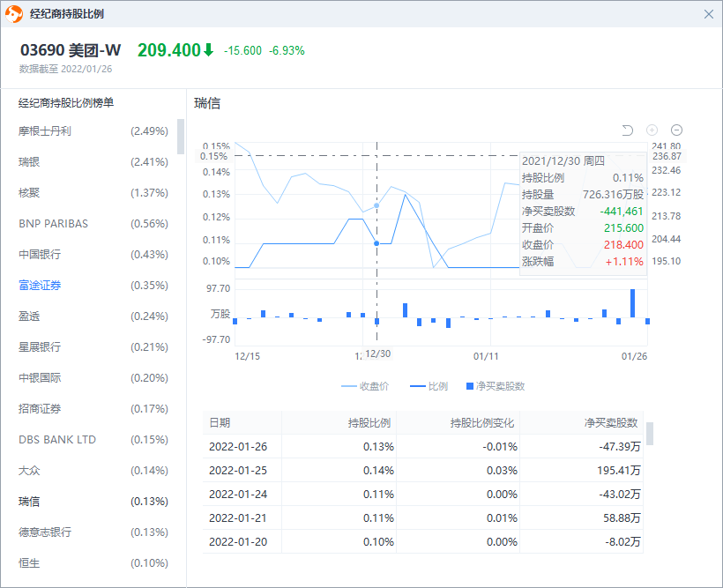Close the 经纪商持股比例 window
Image resolution: width=723 pixels, height=588 pixels.
pos(709,14)
